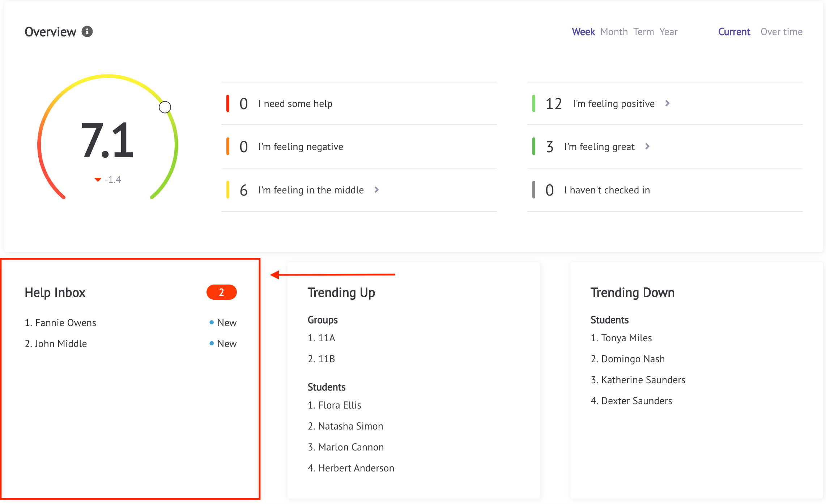Click the blue dot next to John Middle
Image resolution: width=826 pixels, height=504 pixels.
click(209, 343)
